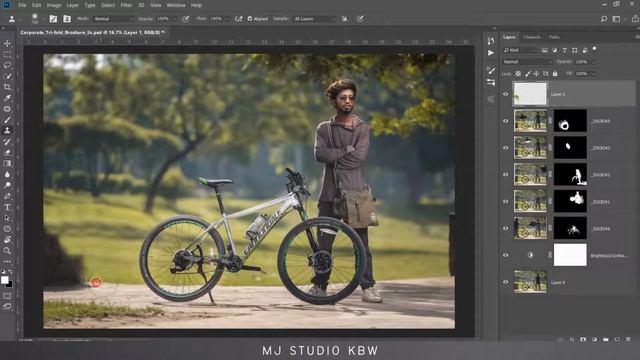Hide the _DSC8041 layer eye icon
This screenshot has height=360, width=640.
506,201
